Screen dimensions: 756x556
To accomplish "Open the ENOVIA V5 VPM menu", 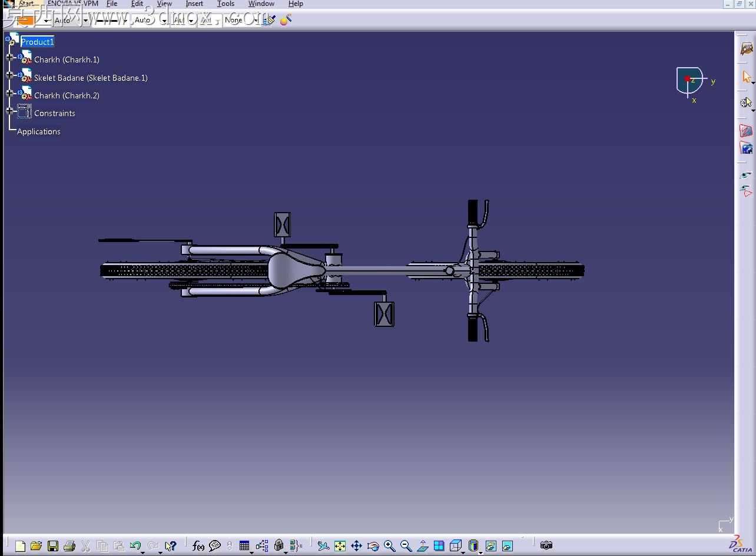I will pyautogui.click(x=73, y=4).
